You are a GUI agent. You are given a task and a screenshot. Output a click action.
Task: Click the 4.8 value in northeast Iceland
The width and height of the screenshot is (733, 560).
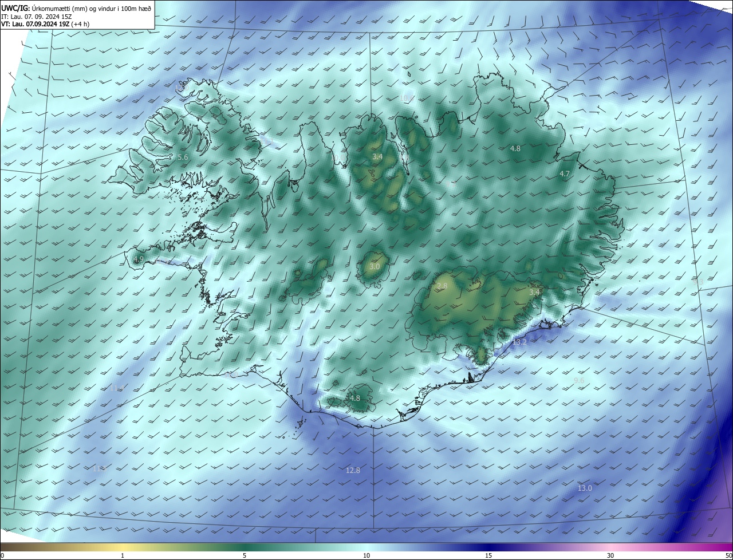[515, 148]
